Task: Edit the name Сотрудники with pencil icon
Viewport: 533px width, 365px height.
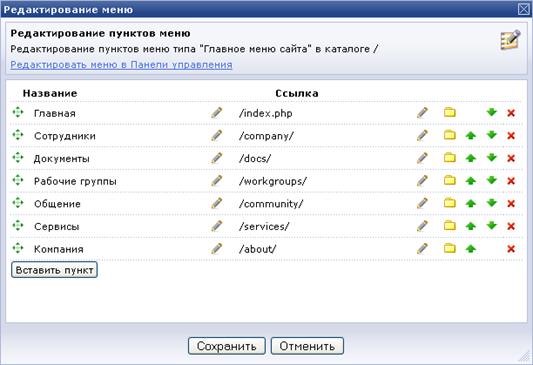Action: 217,135
